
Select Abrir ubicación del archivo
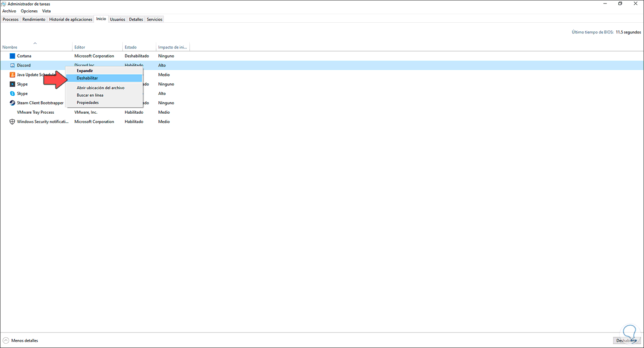104,88
